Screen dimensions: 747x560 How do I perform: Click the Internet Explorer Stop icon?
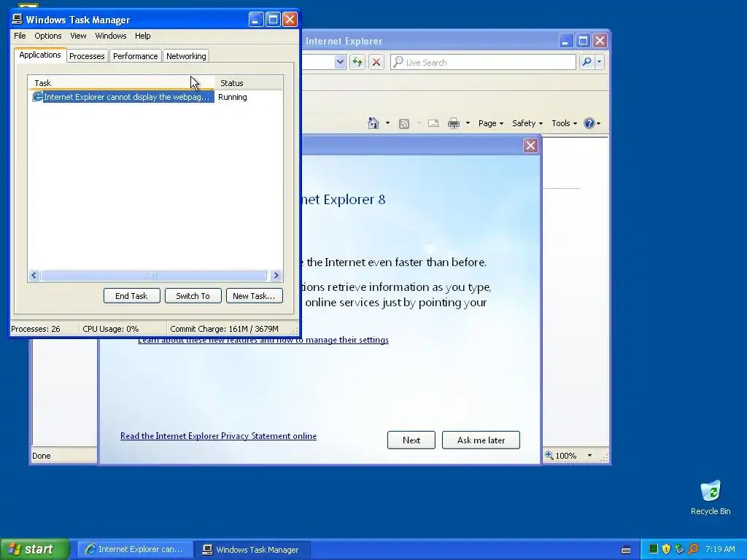[376, 62]
